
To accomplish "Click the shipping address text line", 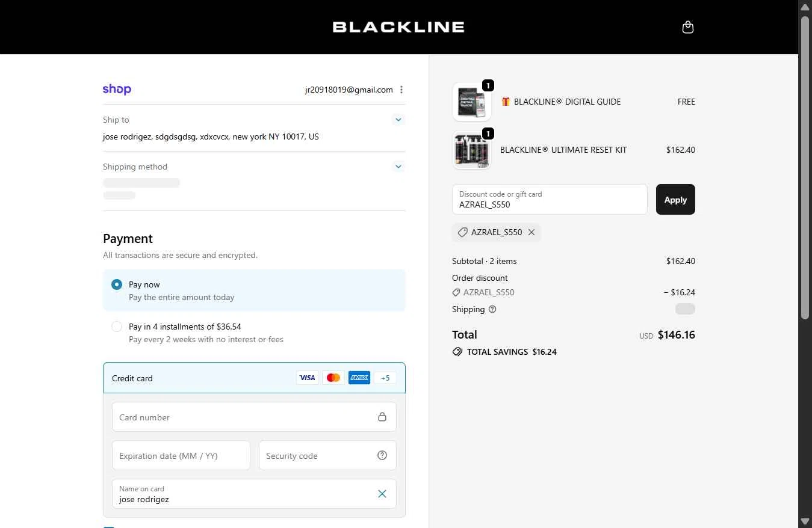I will tap(211, 137).
